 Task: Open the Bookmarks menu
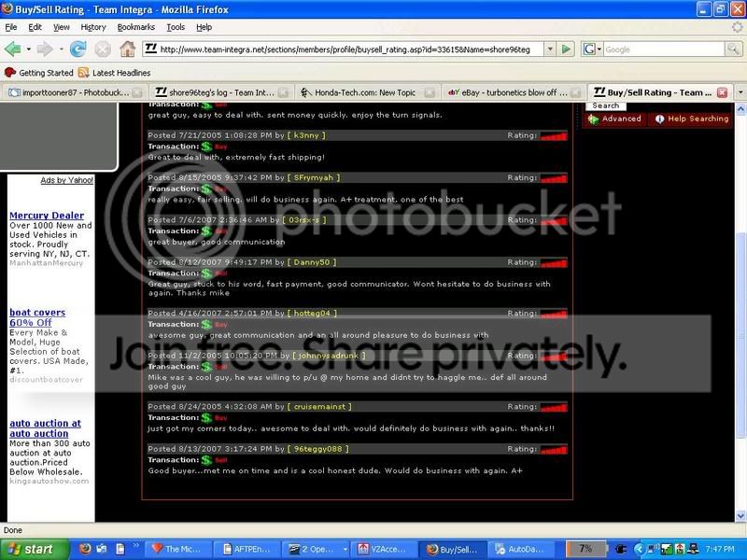(x=135, y=27)
